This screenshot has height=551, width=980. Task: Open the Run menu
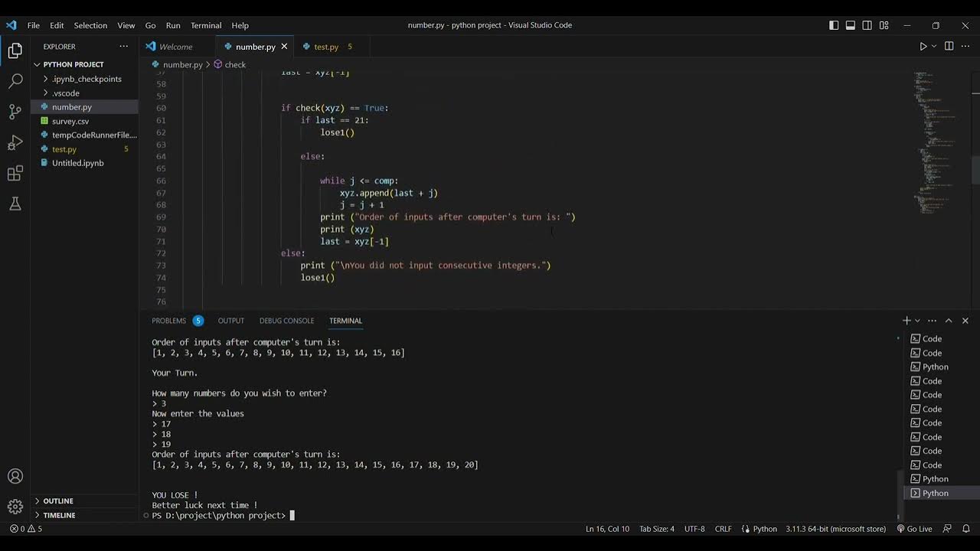tap(173, 25)
